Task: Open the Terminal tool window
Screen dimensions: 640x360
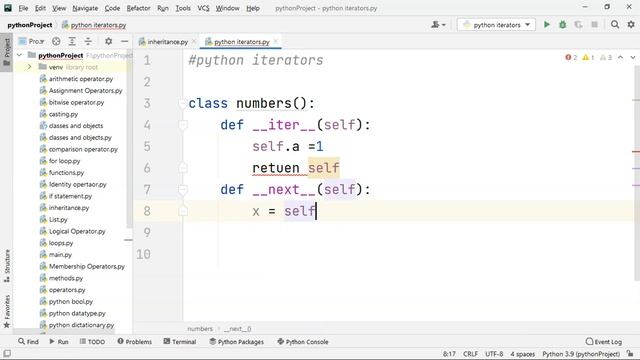Action: pyautogui.click(x=180, y=342)
